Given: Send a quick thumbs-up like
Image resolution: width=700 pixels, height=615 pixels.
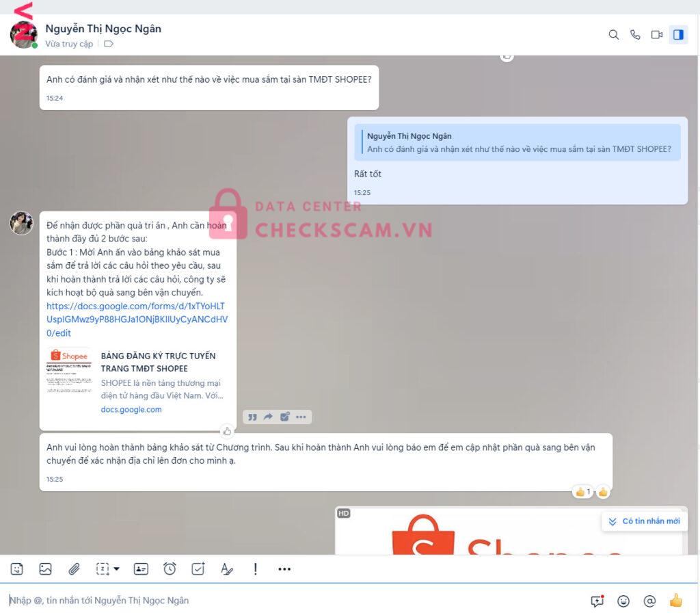Looking at the screenshot, I should pyautogui.click(x=675, y=601).
